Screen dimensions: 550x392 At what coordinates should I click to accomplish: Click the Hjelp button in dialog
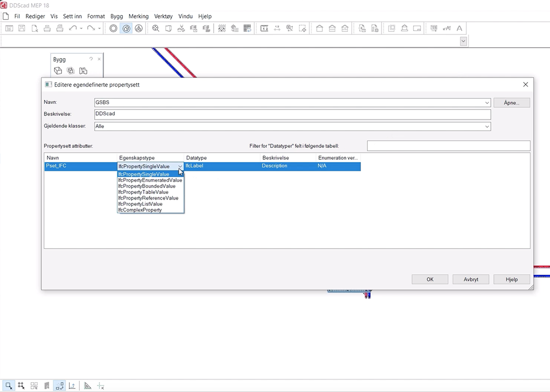point(511,279)
